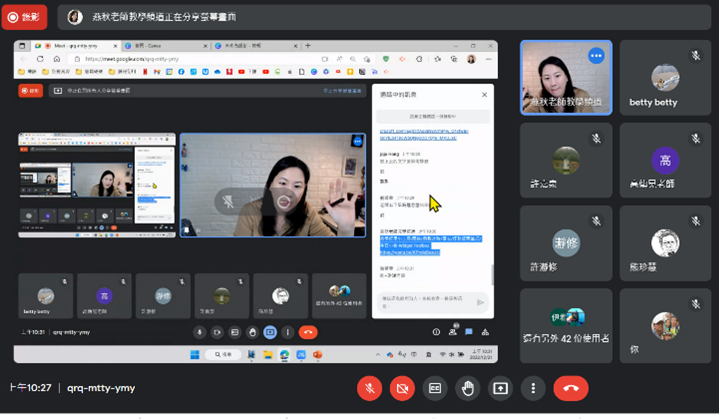Turn on your camera in the bottom call bar
Viewport: 719px width, 419px height.
click(x=402, y=388)
